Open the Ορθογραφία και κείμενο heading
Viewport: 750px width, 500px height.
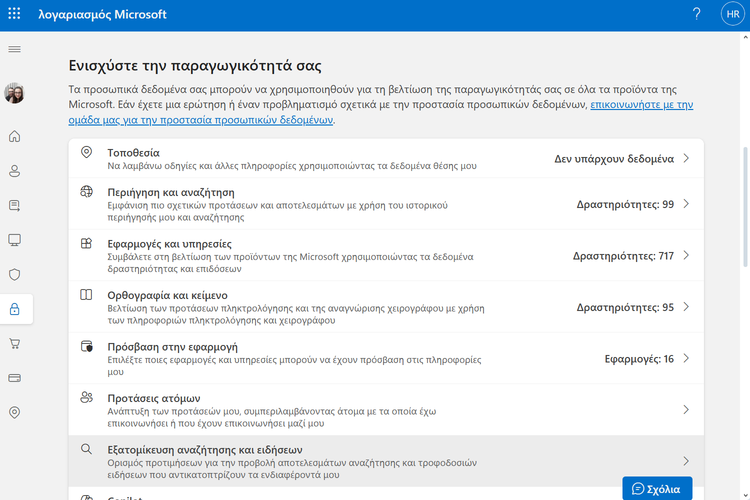[167, 295]
